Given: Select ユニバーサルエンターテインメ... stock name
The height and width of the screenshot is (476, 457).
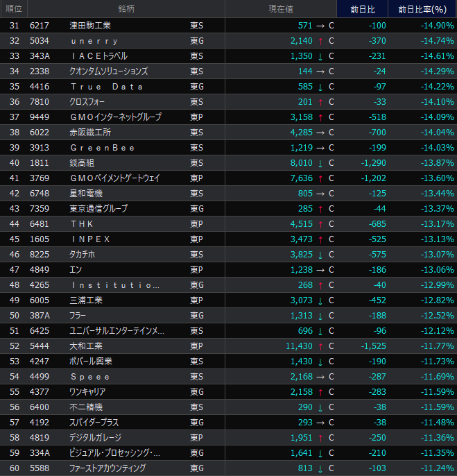Looking at the screenshot, I should (117, 331).
